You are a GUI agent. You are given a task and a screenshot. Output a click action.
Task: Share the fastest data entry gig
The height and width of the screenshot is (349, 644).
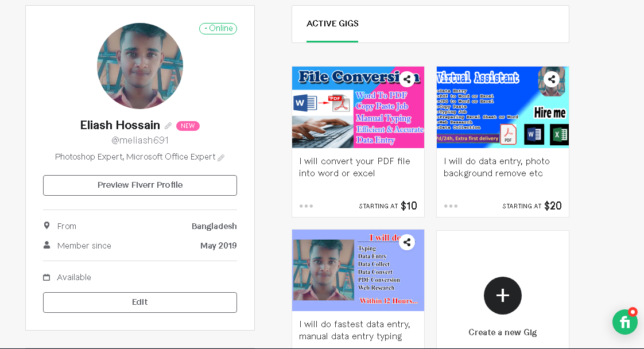[x=407, y=242]
